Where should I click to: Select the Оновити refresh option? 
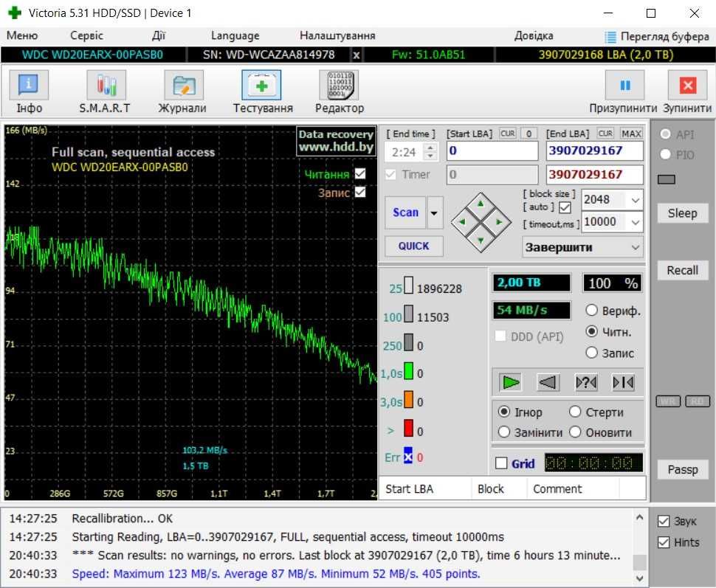pos(575,432)
